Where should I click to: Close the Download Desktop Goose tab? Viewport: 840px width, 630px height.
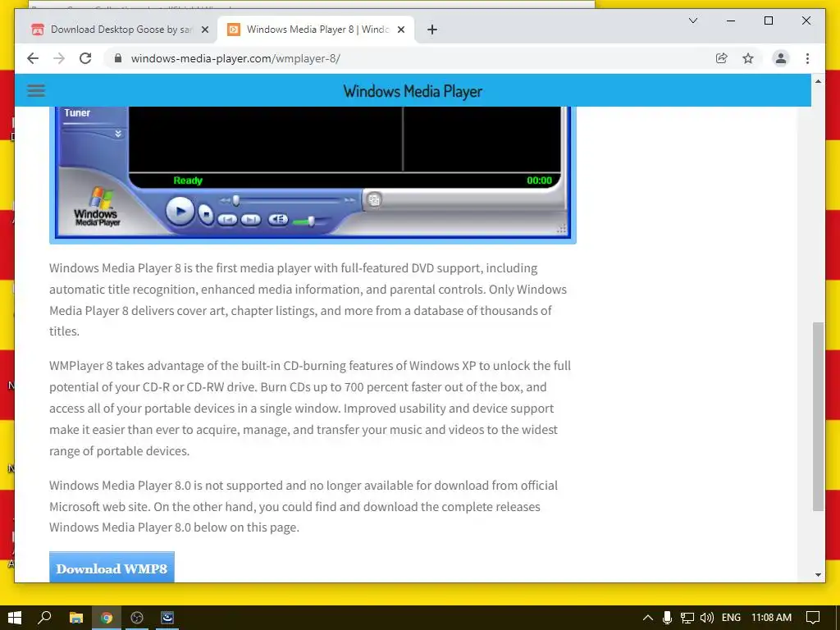pos(204,30)
